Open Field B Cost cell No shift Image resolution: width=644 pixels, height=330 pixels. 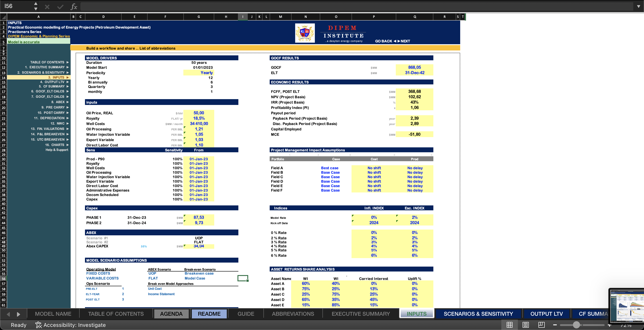[374, 173]
